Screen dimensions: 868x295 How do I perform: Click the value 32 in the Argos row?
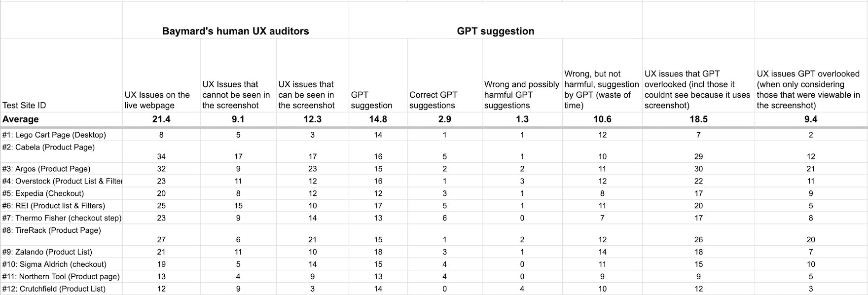pyautogui.click(x=161, y=169)
